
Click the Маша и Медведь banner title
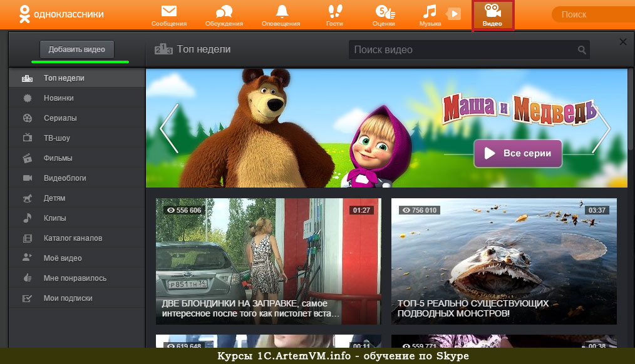pyautogui.click(x=520, y=110)
